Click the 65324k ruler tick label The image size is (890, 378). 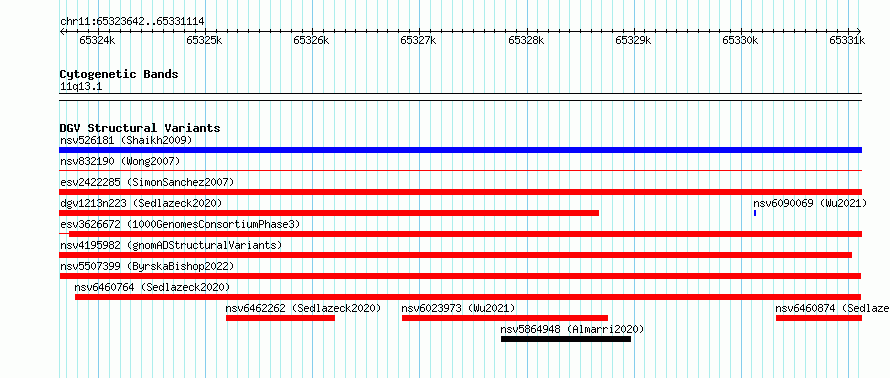pos(98,40)
